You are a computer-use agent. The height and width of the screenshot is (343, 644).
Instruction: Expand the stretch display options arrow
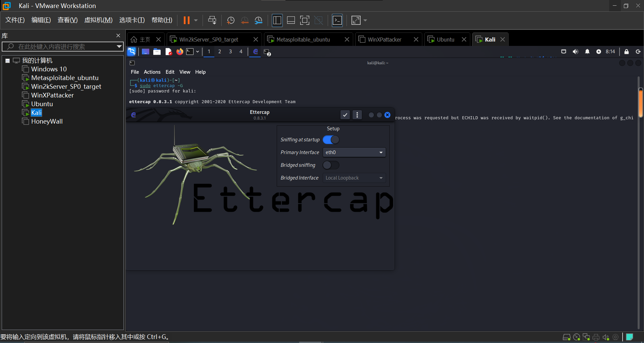point(365,20)
